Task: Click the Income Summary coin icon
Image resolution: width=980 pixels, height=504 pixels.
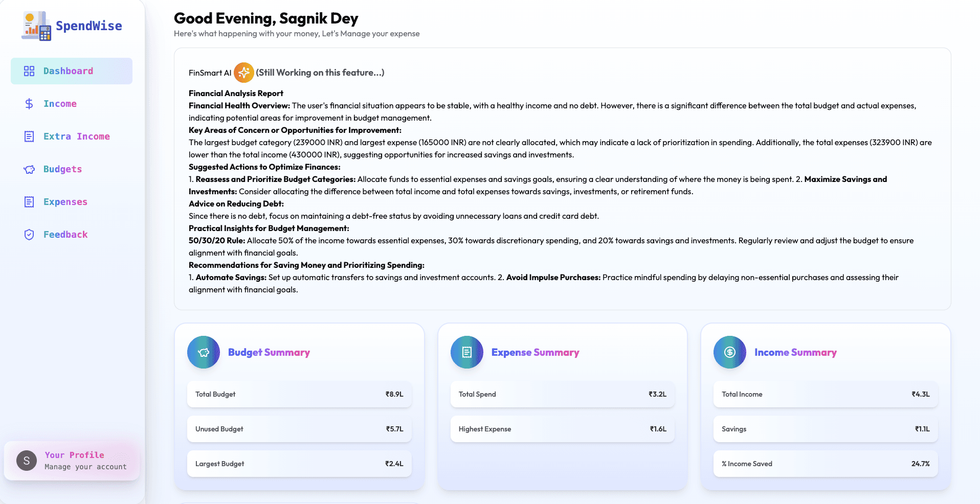Action: click(x=730, y=352)
